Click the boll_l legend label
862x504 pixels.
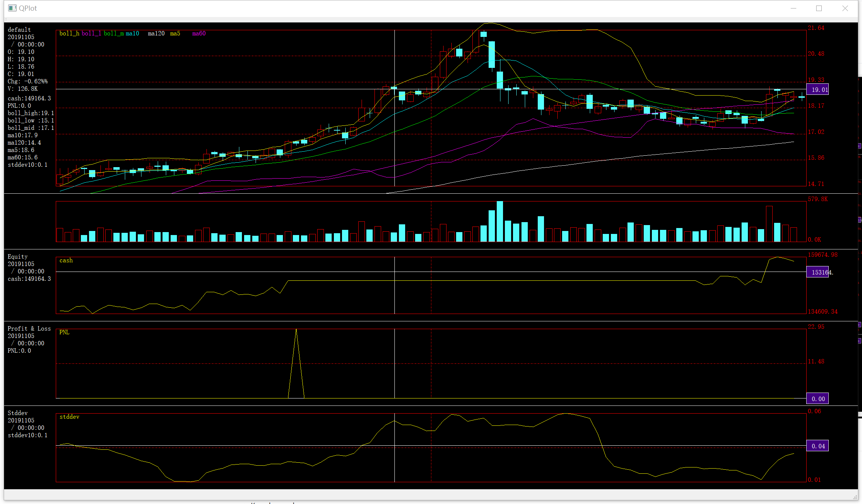(x=91, y=34)
